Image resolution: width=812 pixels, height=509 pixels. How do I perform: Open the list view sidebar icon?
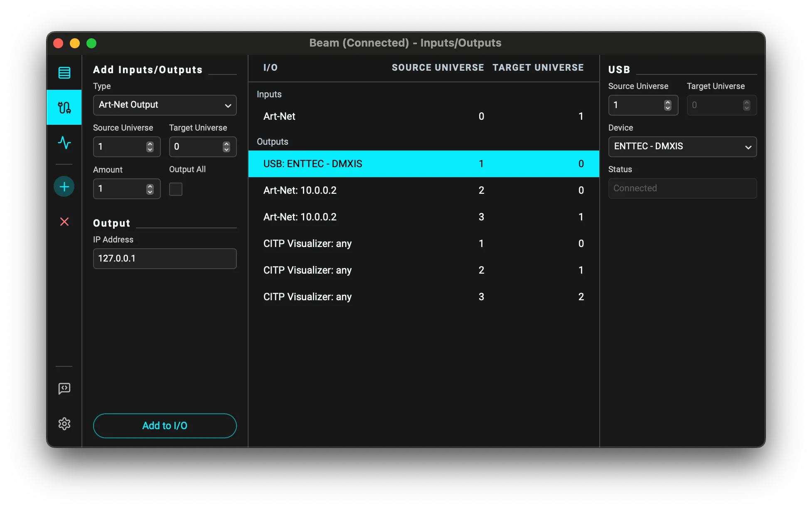click(x=64, y=73)
